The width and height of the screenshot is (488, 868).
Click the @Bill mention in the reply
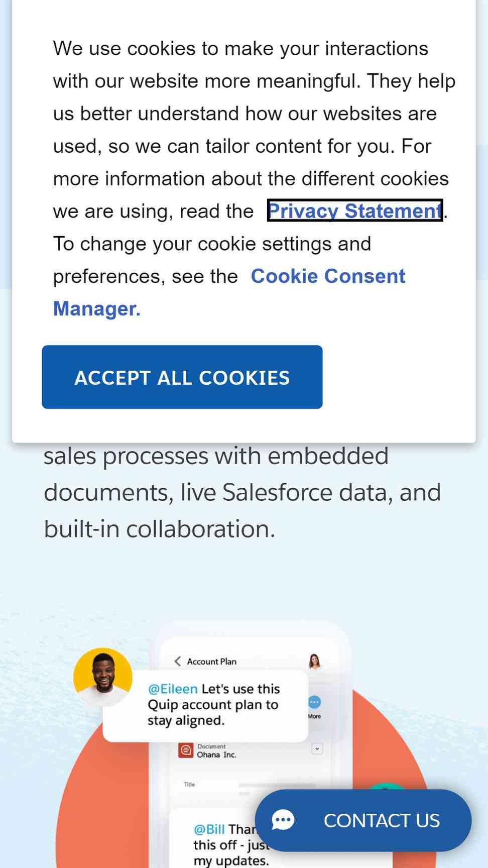(209, 829)
